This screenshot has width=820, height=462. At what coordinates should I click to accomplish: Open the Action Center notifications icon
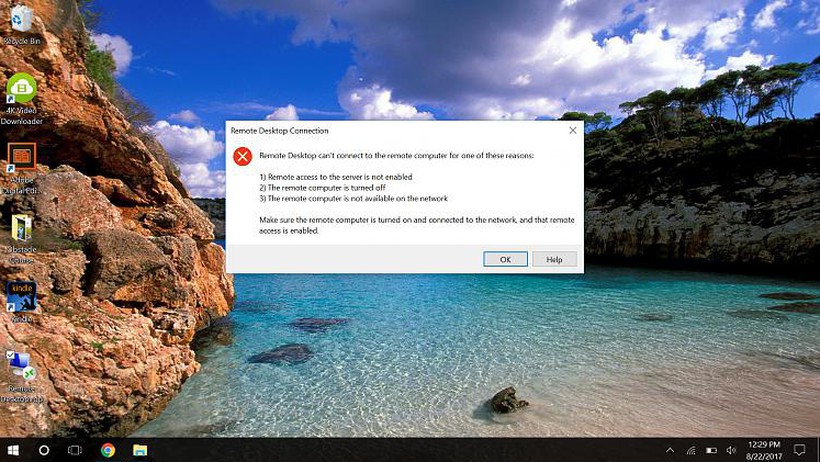799,450
